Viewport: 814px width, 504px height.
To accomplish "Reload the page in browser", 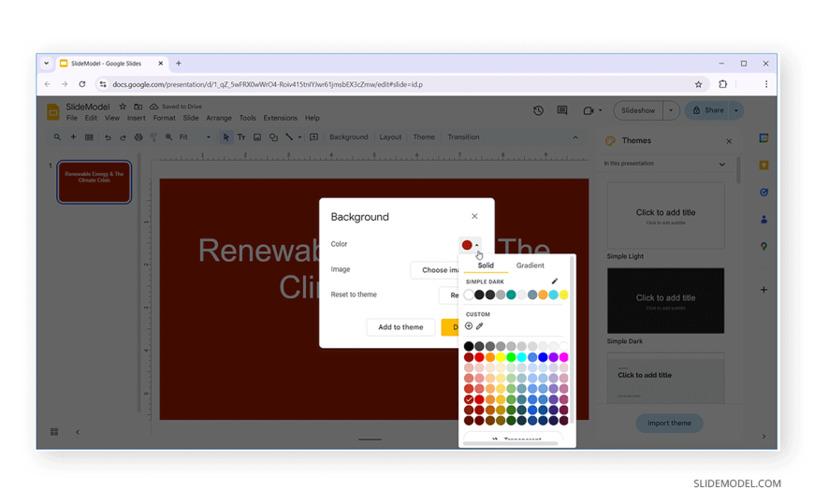I will pos(82,84).
